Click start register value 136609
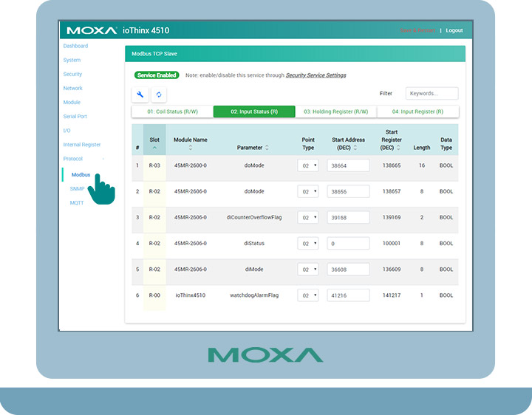The height and width of the screenshot is (415, 532). (x=392, y=270)
